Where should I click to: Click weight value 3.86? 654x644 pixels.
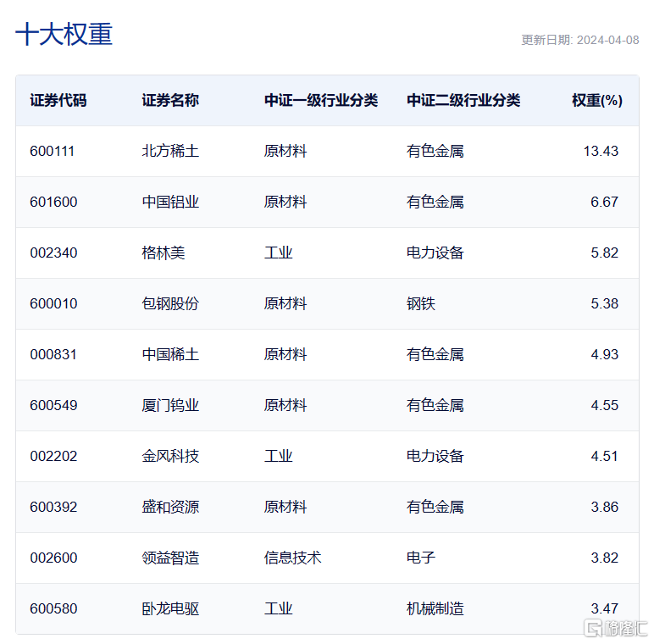(x=604, y=508)
